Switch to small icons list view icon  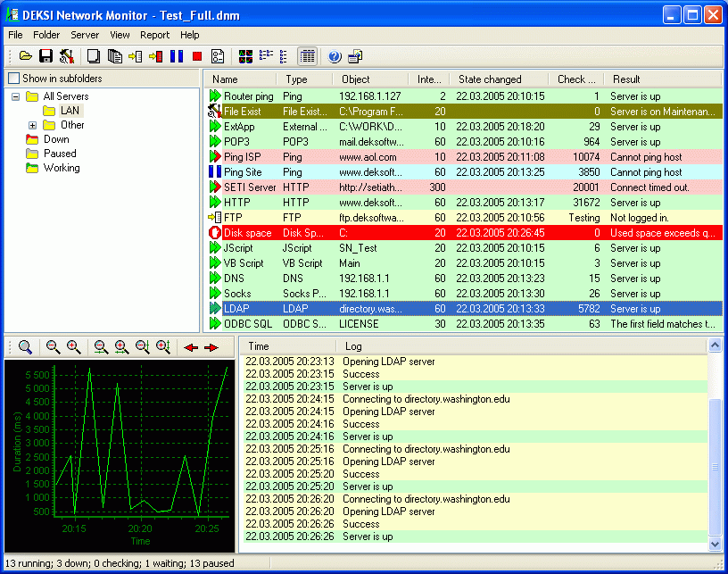266,55
